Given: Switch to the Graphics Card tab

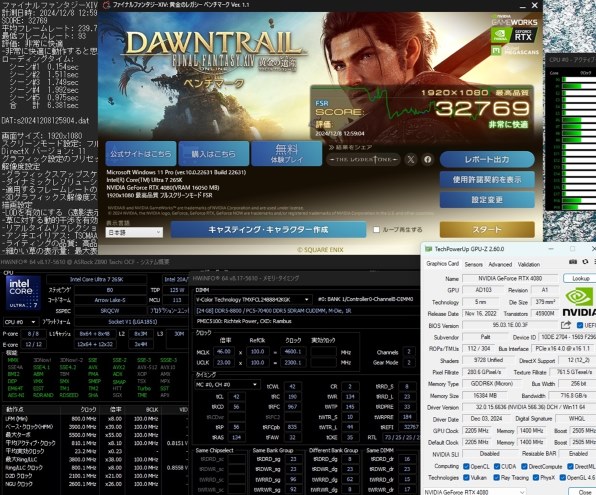Looking at the screenshot, I should (442, 264).
